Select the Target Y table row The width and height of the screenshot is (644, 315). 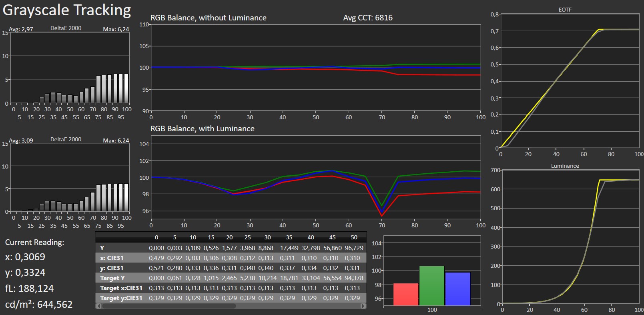pos(231,278)
